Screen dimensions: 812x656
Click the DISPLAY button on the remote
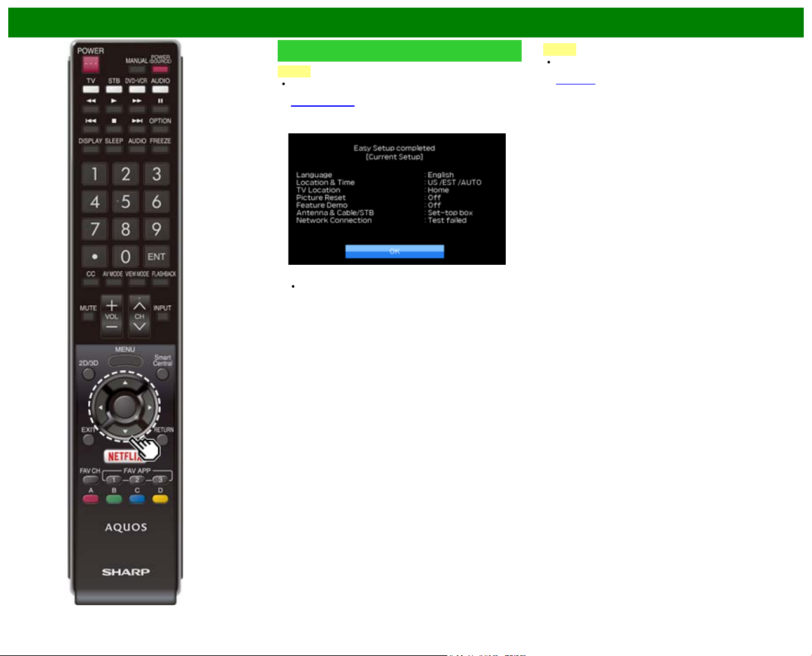click(x=91, y=149)
